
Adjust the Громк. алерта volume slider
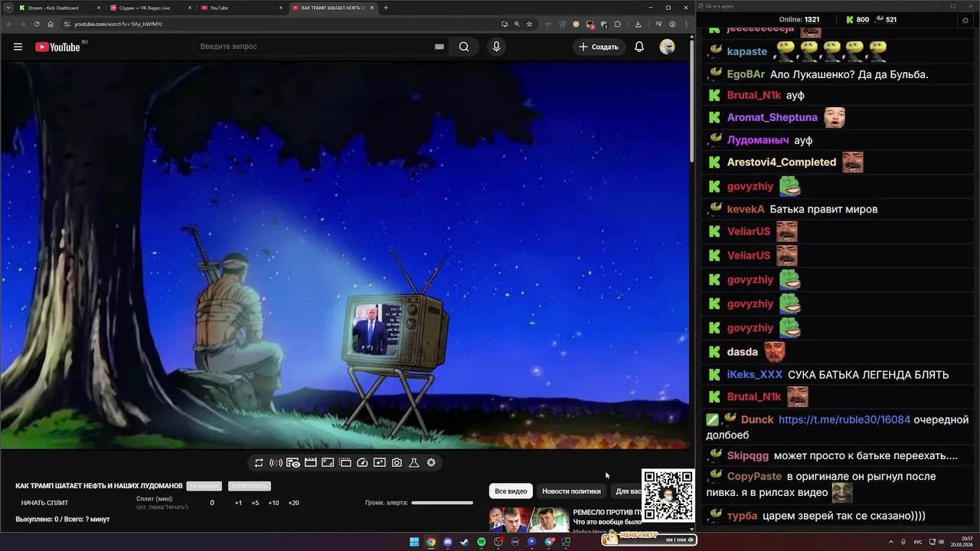[442, 503]
